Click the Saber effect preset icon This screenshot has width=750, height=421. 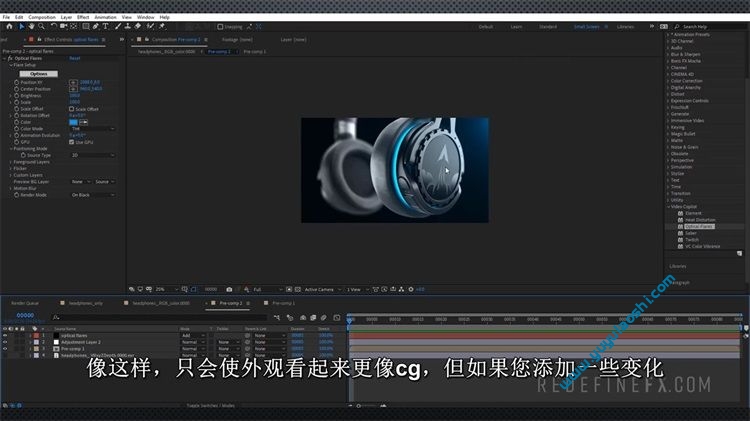click(x=680, y=233)
